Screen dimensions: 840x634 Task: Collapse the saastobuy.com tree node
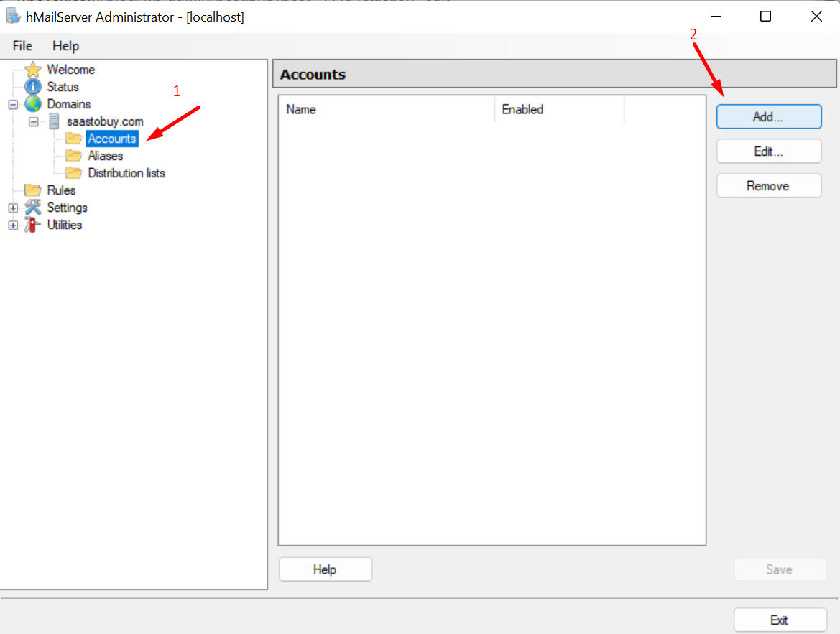pyautogui.click(x=33, y=121)
